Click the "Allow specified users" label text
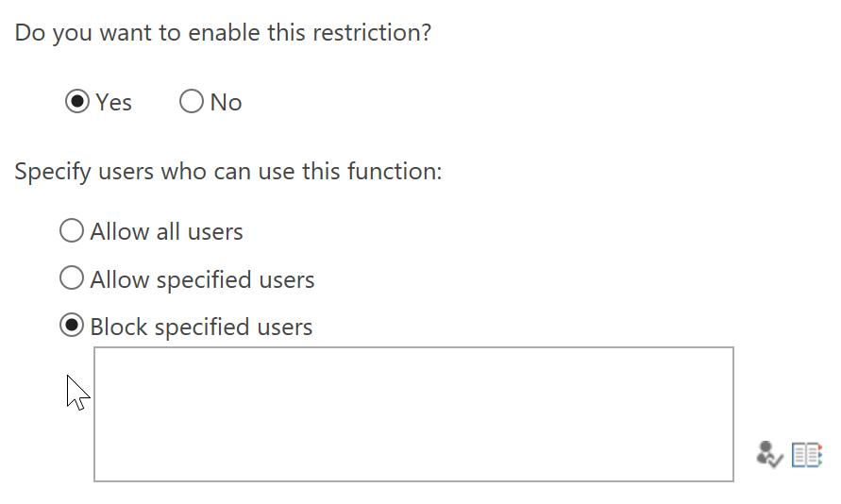The image size is (841, 504). 202,280
